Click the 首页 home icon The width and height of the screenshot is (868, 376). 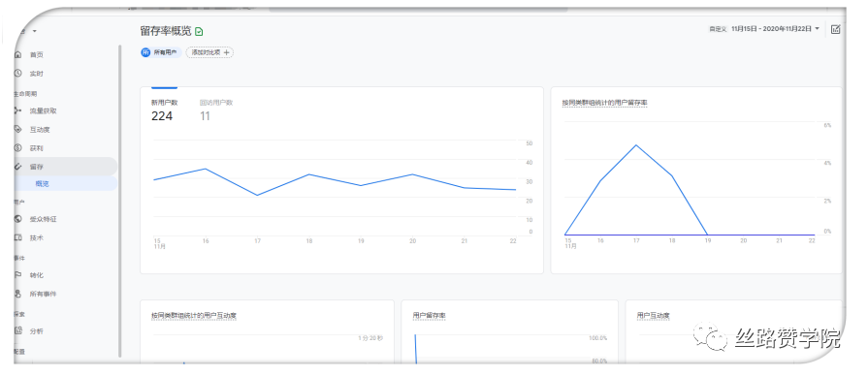click(18, 54)
